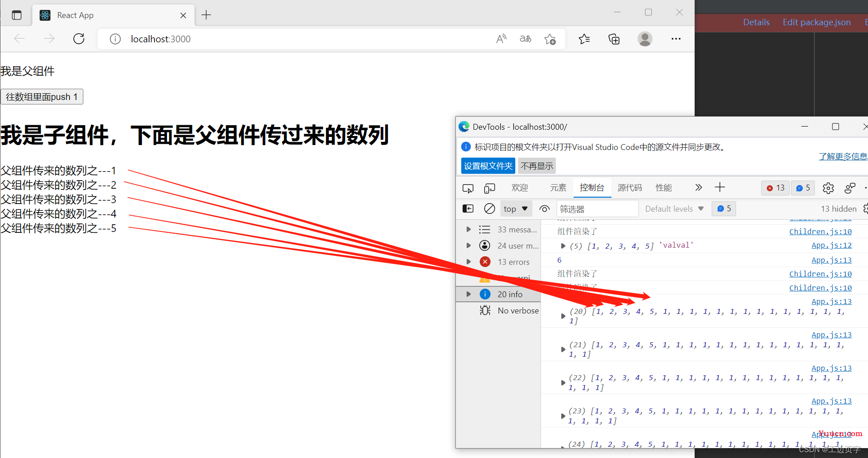Toggle the console sidebar icon
Image resolution: width=868 pixels, height=458 pixels.
pos(468,209)
